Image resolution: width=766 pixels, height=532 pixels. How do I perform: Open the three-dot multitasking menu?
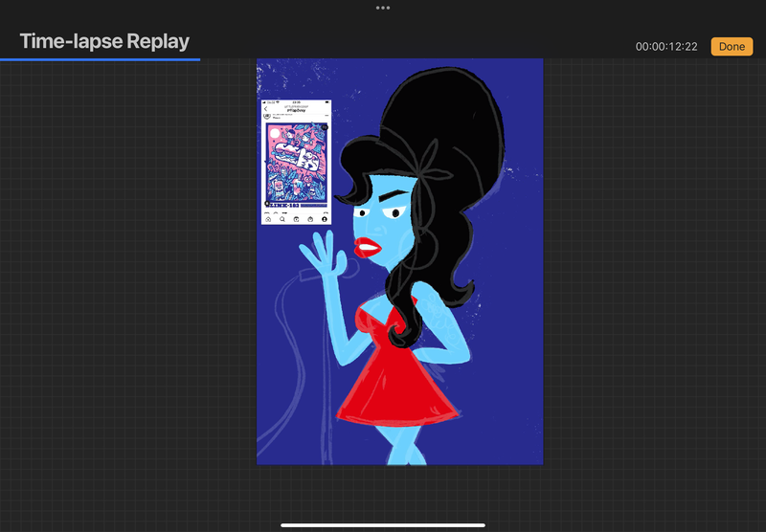tap(383, 7)
